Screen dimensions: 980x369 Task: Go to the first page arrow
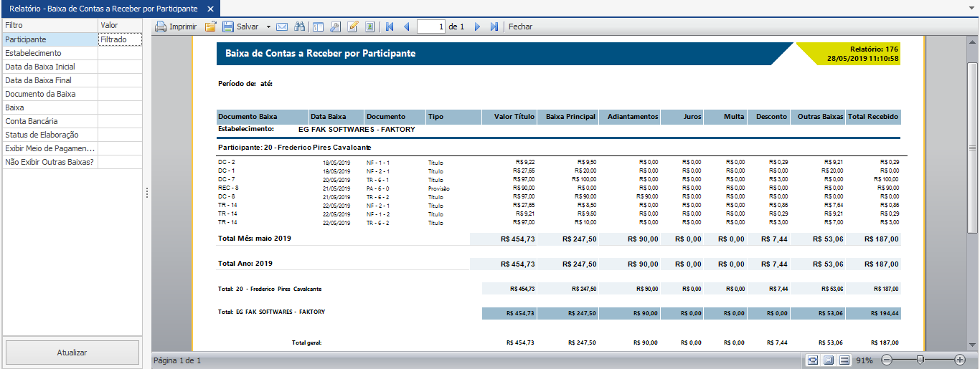[x=390, y=27]
